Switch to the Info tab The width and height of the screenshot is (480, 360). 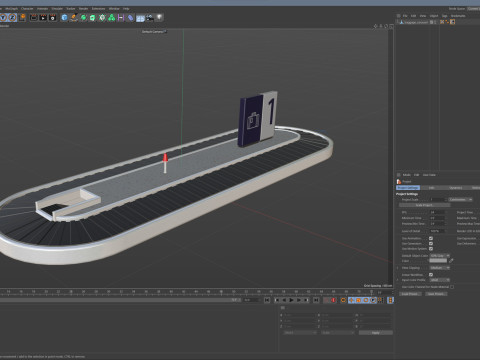tap(431, 188)
